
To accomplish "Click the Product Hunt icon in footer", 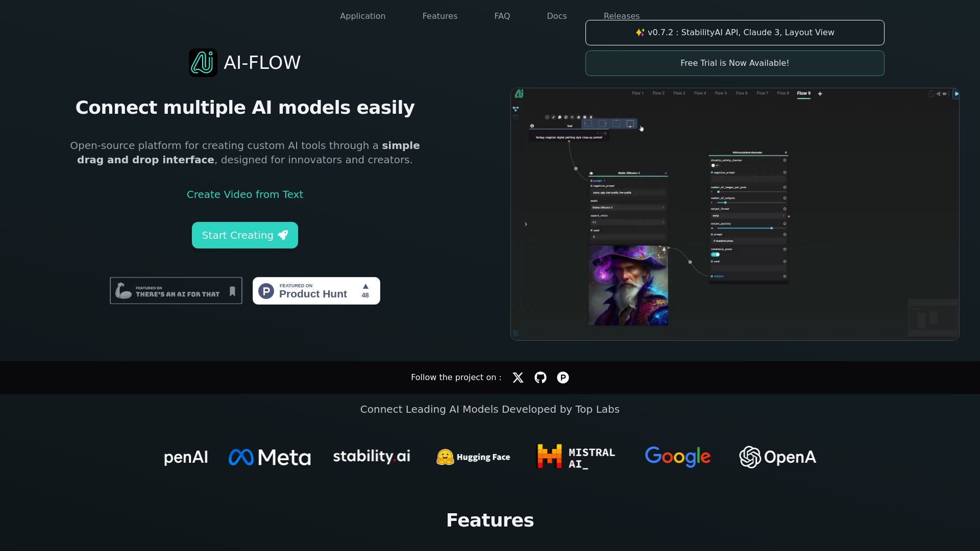I will (562, 377).
